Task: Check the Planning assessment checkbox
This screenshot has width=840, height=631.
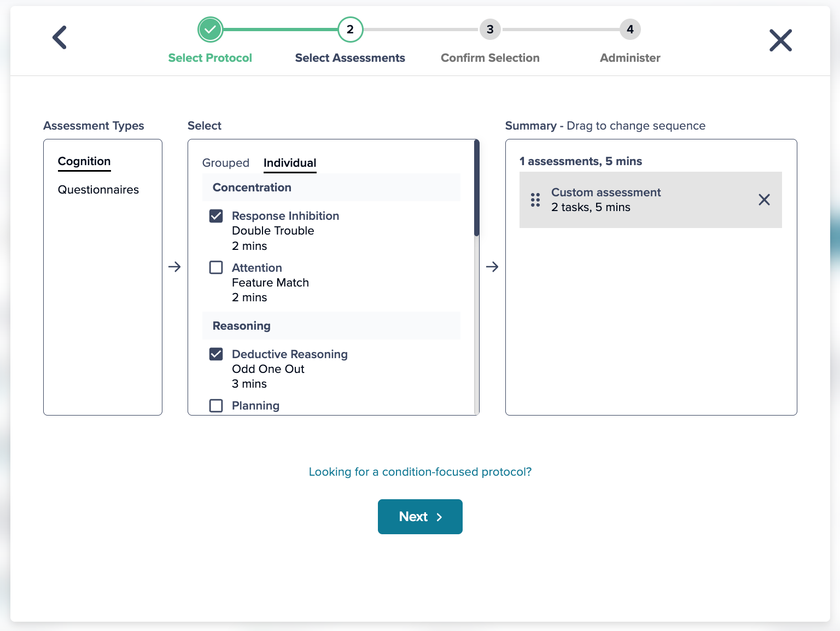Action: (x=216, y=406)
